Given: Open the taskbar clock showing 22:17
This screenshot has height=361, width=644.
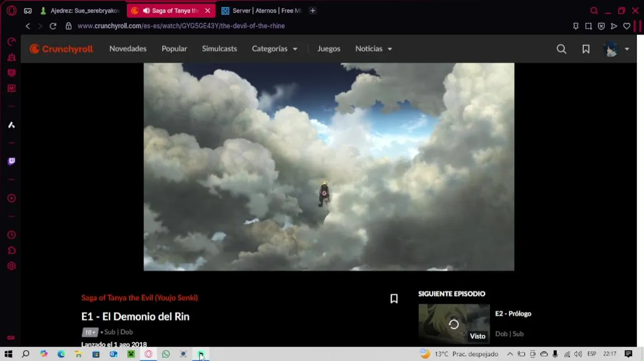Looking at the screenshot, I should [610, 354].
